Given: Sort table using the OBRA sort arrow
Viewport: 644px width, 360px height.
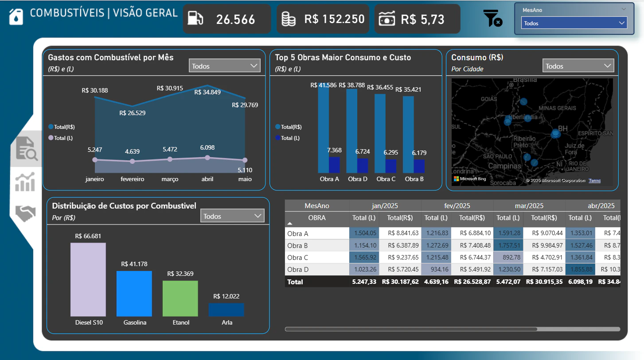Looking at the screenshot, I should [x=290, y=224].
